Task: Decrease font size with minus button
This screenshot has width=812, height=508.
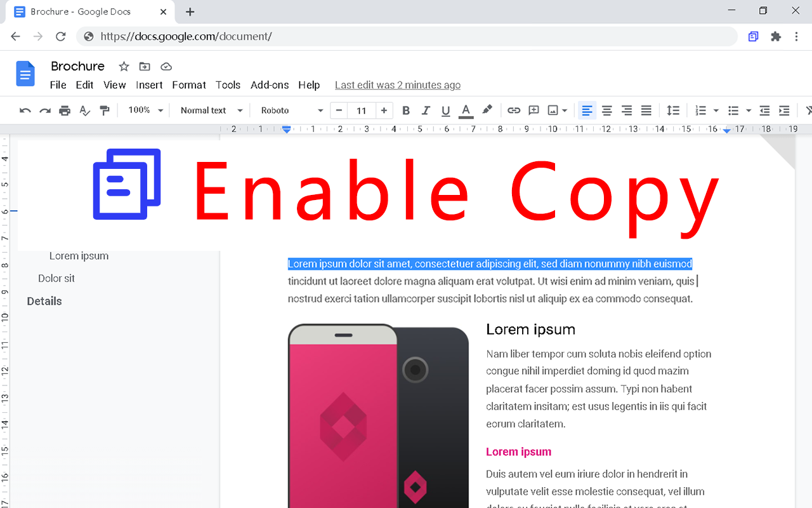Action: click(339, 110)
